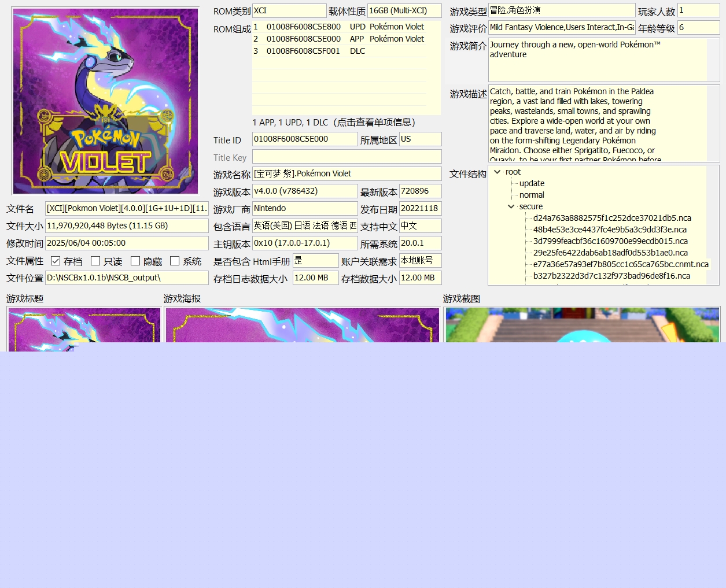
Task: Click the 主钥版本 0x10 field
Action: tap(305, 243)
